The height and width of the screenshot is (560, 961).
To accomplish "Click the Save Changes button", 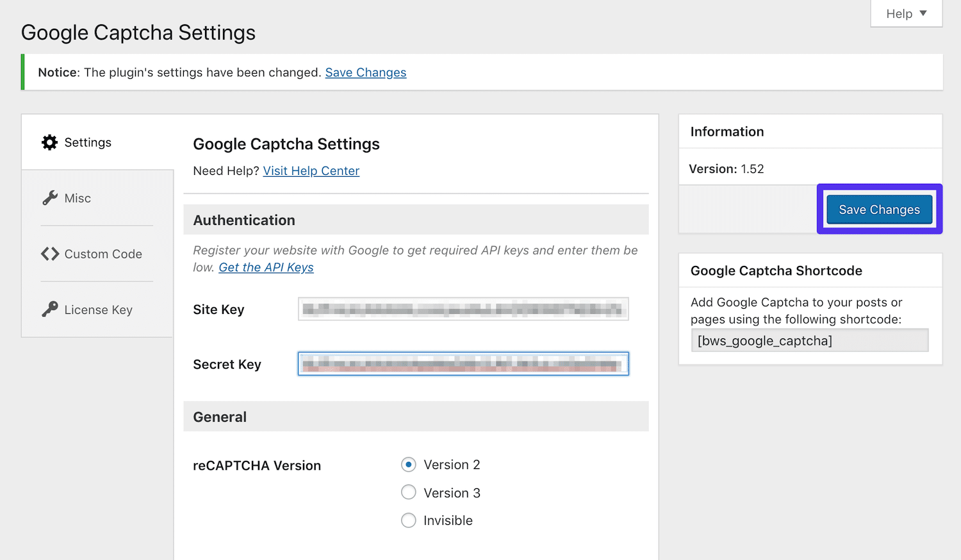I will point(878,209).
